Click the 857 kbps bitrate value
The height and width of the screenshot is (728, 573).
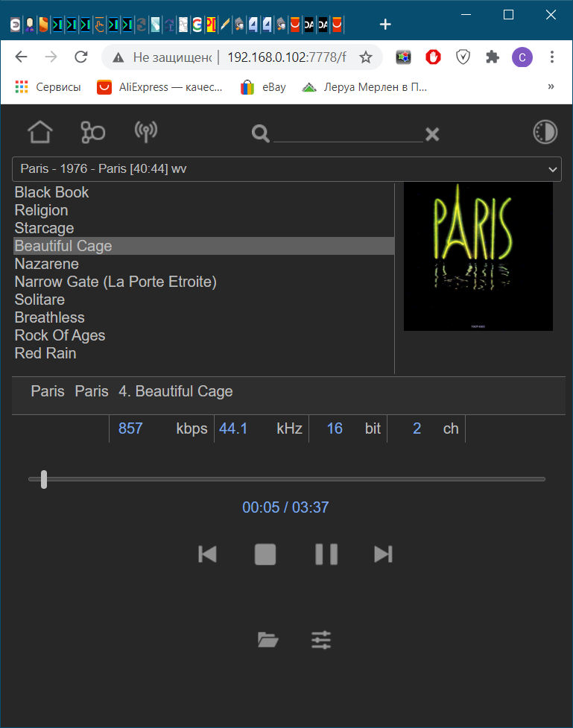point(130,428)
